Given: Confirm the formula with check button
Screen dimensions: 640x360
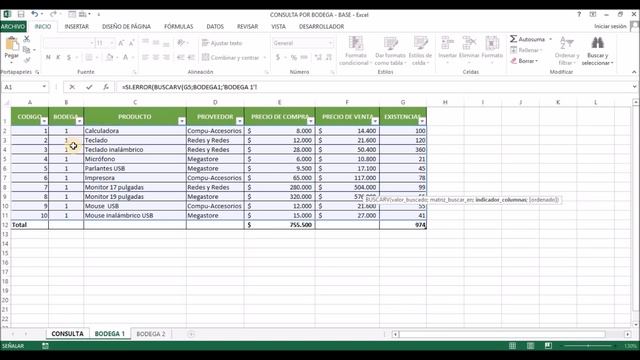Looking at the screenshot, I should tap(89, 87).
